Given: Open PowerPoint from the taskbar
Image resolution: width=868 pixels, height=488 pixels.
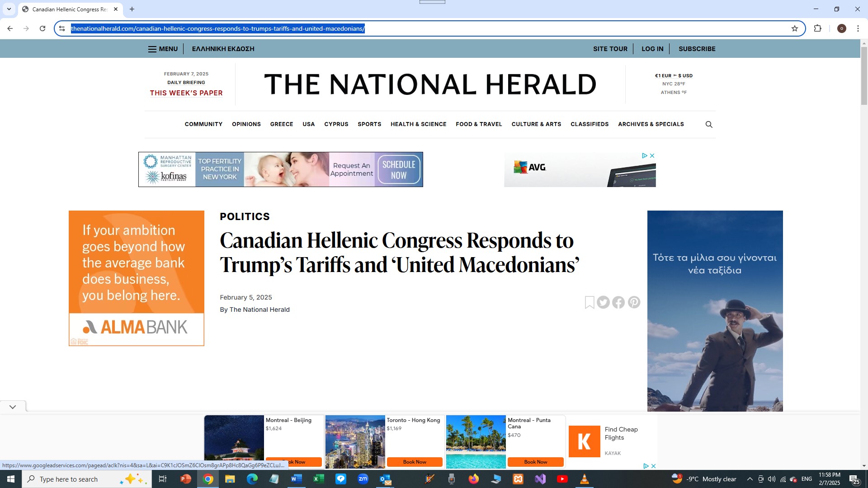Looking at the screenshot, I should pos(186,479).
